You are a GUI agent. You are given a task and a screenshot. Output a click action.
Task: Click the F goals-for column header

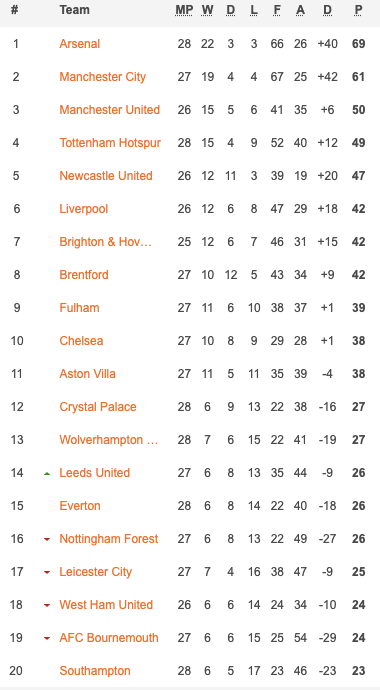coord(277,10)
